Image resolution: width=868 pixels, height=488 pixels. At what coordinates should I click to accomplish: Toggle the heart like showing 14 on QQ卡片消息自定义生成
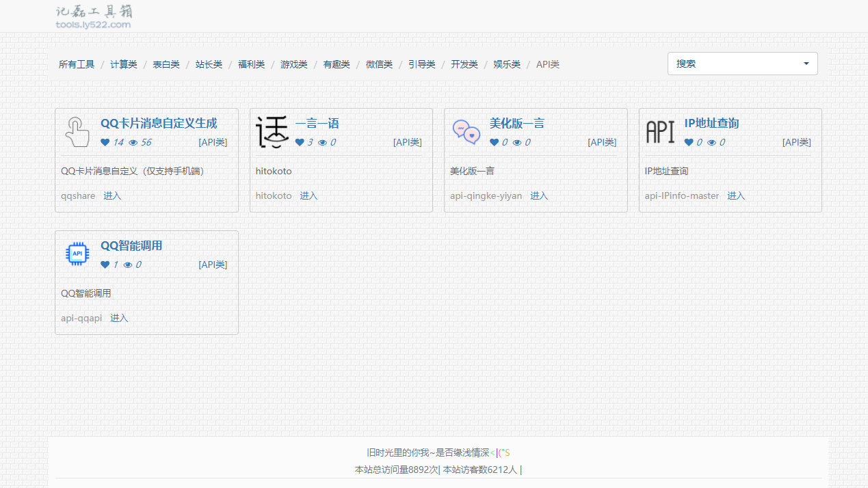(106, 142)
